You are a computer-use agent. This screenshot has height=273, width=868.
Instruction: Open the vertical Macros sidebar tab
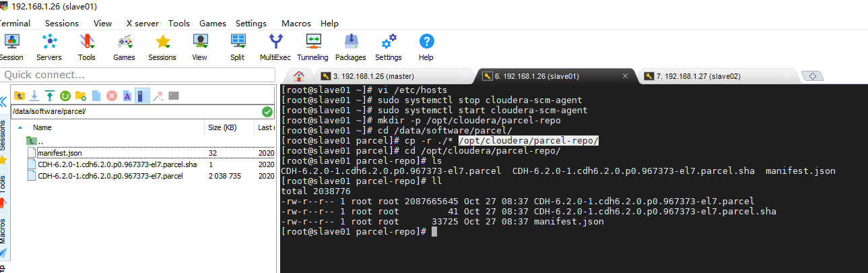pyautogui.click(x=4, y=231)
